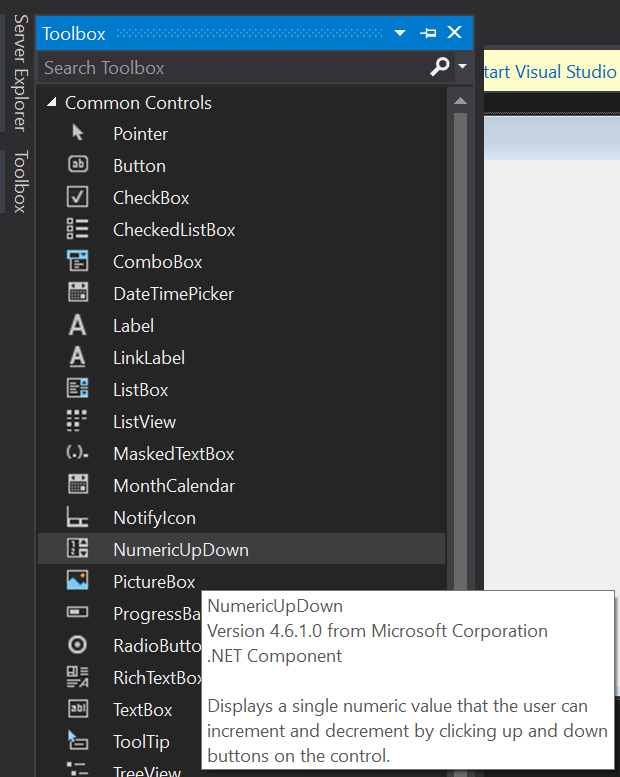Open the Server Explorer side tab
Viewport: 620px width, 777px height.
pos(20,73)
